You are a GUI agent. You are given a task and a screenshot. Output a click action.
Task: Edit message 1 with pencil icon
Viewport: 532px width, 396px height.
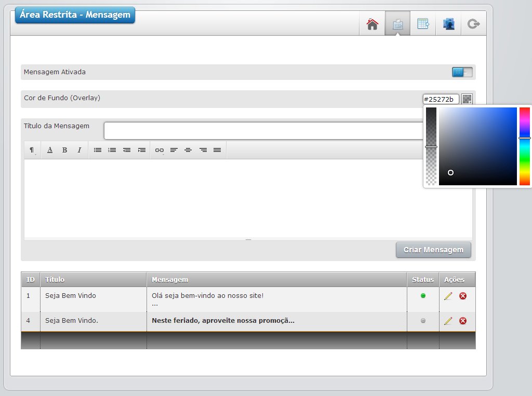[x=448, y=296]
